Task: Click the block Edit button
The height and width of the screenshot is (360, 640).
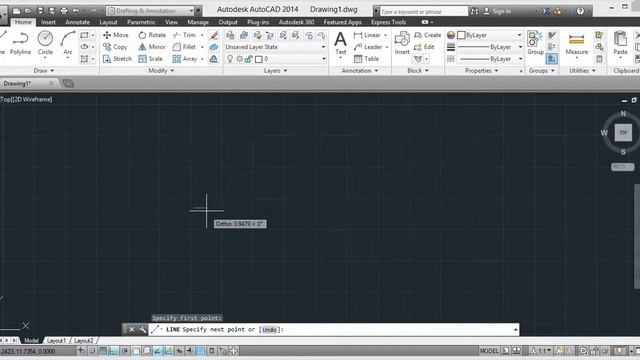Action: [424, 47]
